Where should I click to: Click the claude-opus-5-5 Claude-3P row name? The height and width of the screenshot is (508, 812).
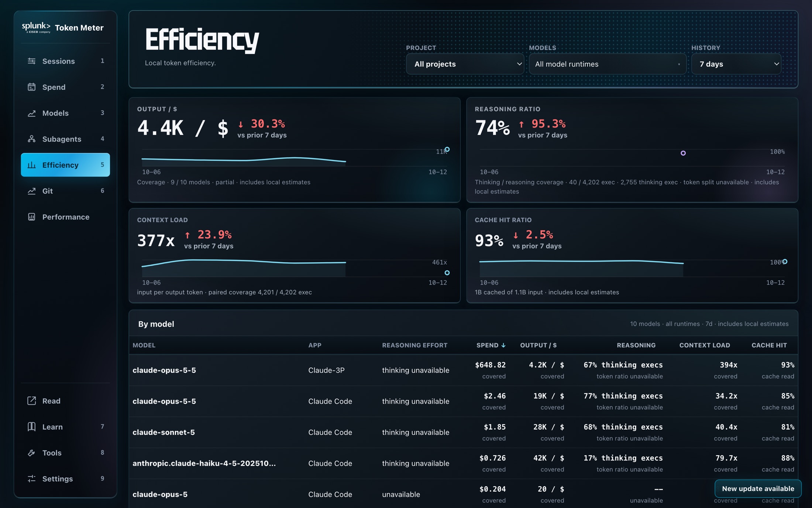point(164,370)
